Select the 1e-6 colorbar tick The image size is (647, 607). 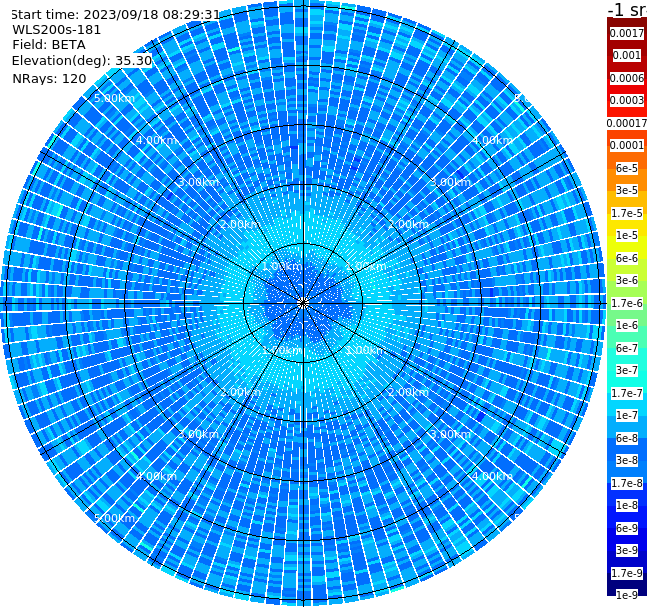(627, 325)
